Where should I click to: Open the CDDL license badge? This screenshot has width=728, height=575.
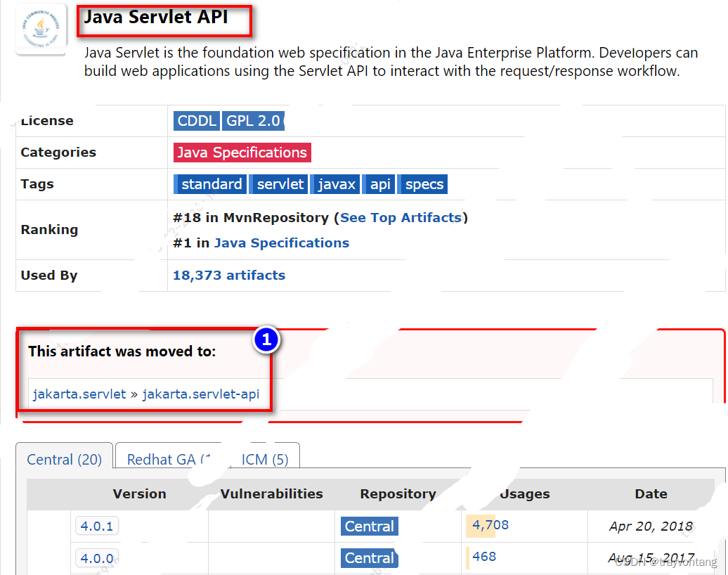(x=196, y=121)
